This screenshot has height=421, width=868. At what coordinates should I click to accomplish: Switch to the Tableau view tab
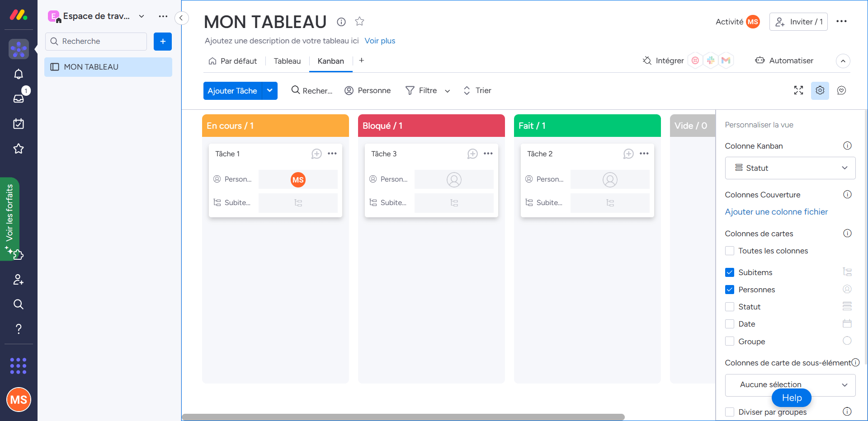click(x=287, y=61)
